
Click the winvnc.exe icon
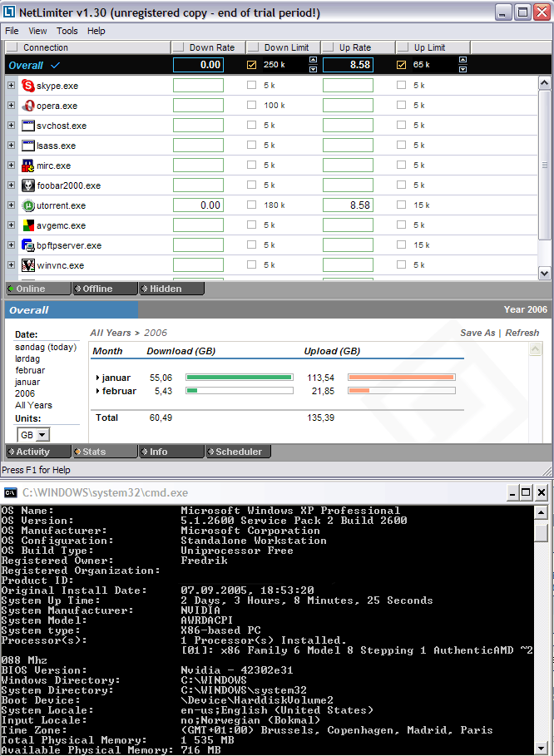point(28,265)
